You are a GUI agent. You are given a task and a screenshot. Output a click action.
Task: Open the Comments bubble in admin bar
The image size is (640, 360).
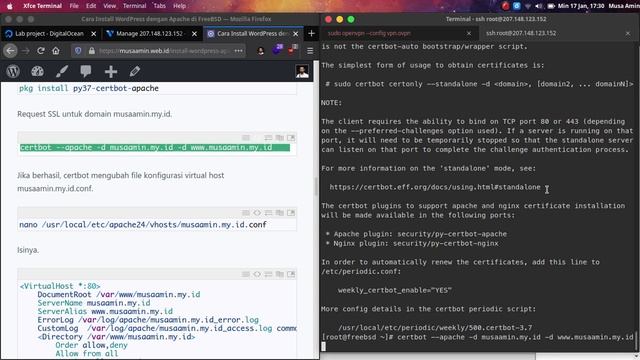(86, 71)
